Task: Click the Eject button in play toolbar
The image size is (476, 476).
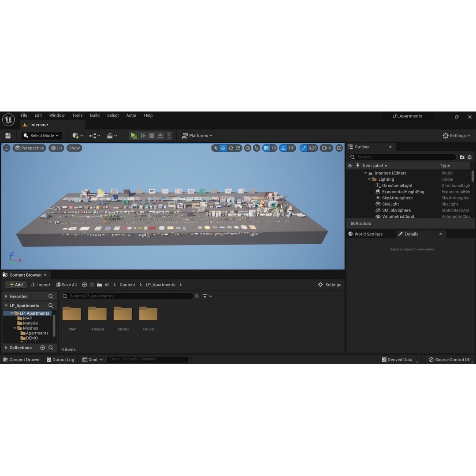Action: pos(160,136)
